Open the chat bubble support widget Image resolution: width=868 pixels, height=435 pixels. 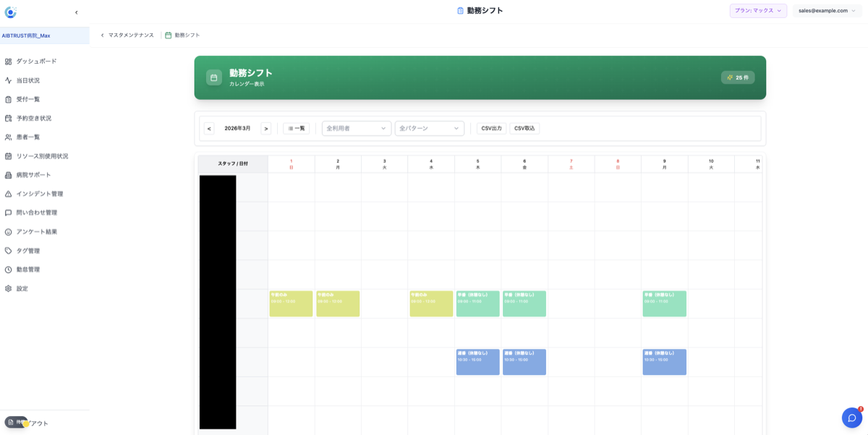(x=851, y=418)
